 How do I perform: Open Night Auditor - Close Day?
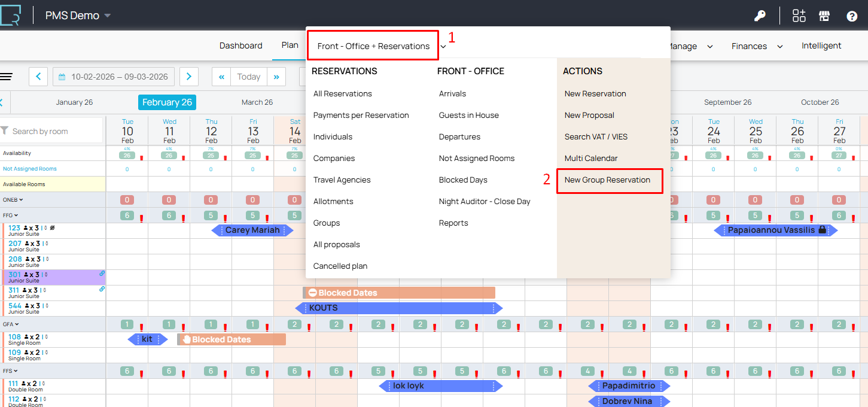pos(485,202)
